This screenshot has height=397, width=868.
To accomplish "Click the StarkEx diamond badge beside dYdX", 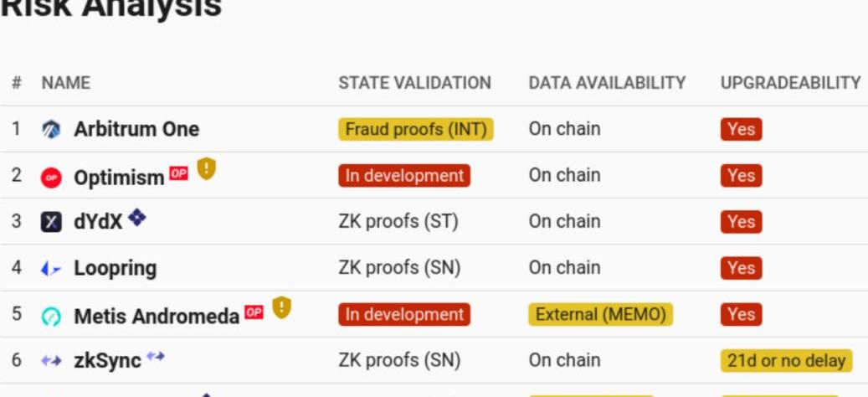I will click(136, 218).
